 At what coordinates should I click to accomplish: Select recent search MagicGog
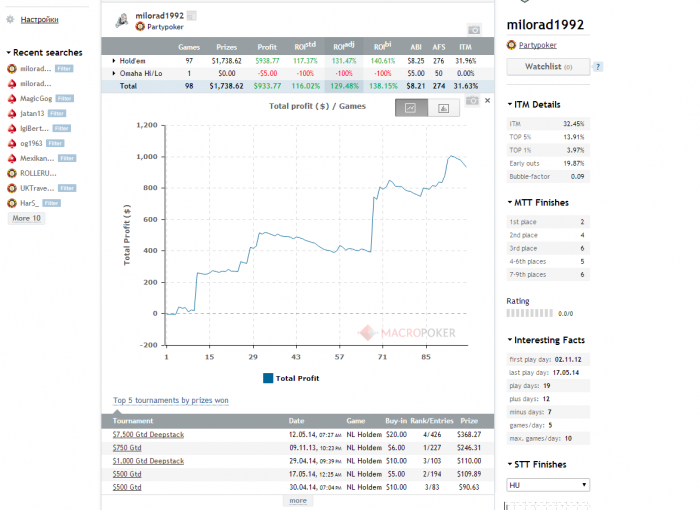tap(36, 98)
